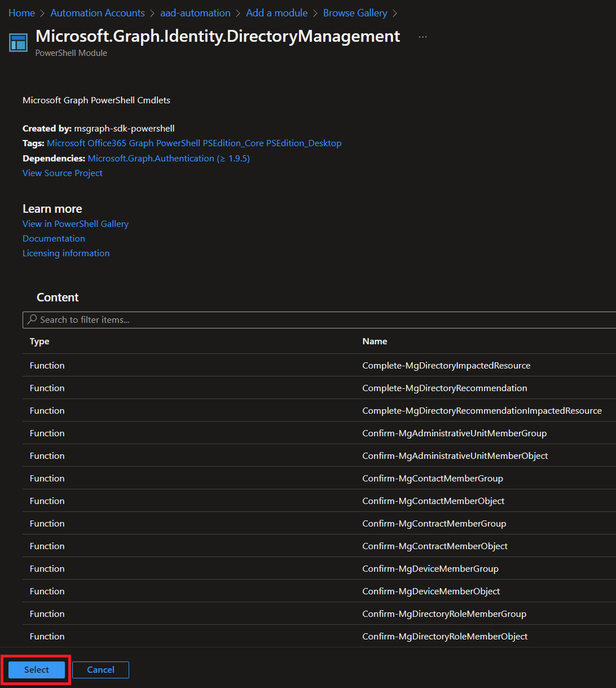
Task: Click the Microsoft.Graph.Identity.DirectoryManagement title
Action: 218,36
